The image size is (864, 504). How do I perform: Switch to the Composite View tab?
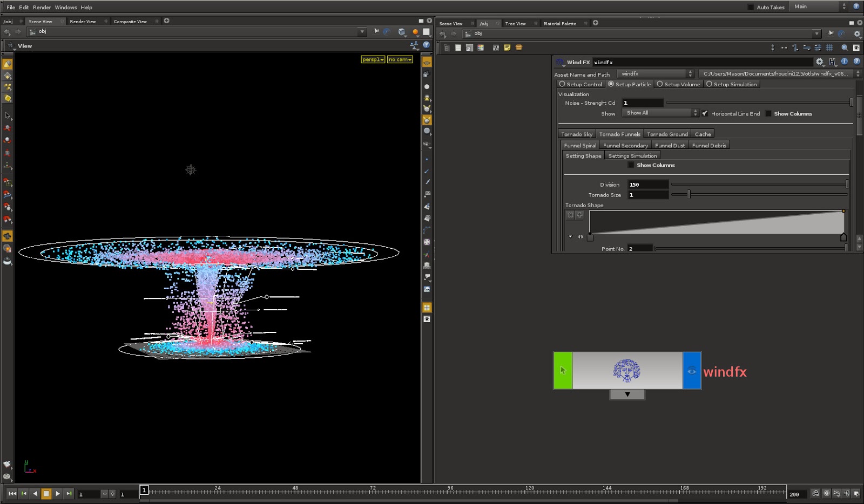[x=130, y=22]
